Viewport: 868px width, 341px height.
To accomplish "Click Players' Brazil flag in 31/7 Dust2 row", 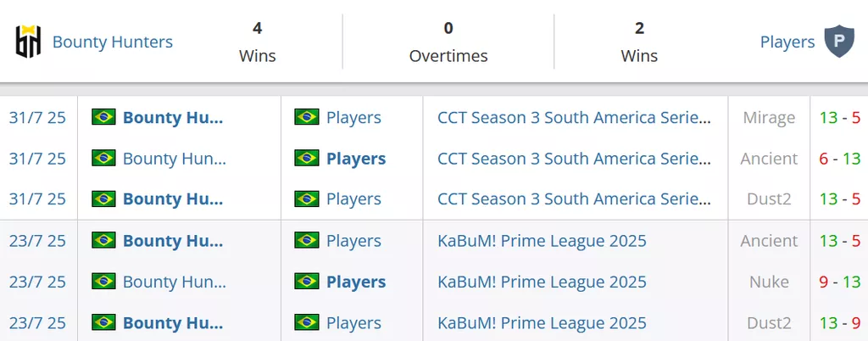I will point(307,198).
